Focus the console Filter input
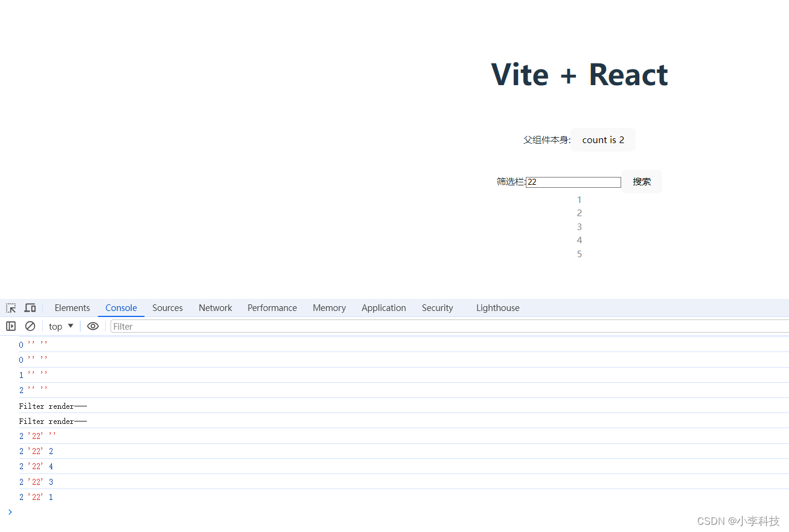This screenshot has width=789, height=532. 450,326
